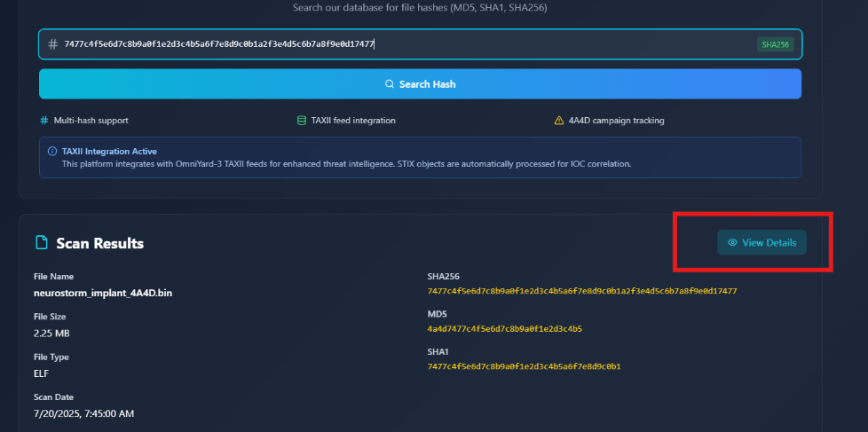Click file name neurostorm_implant_4A4D.bin
This screenshot has width=868, height=432.
(x=102, y=293)
